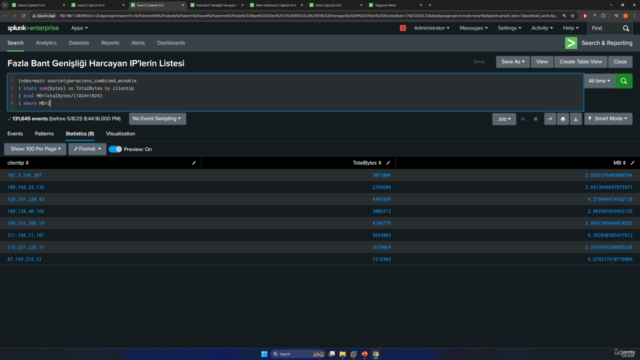The height and width of the screenshot is (360, 640).
Task: Click inside the search query editor
Action: tap(295, 92)
